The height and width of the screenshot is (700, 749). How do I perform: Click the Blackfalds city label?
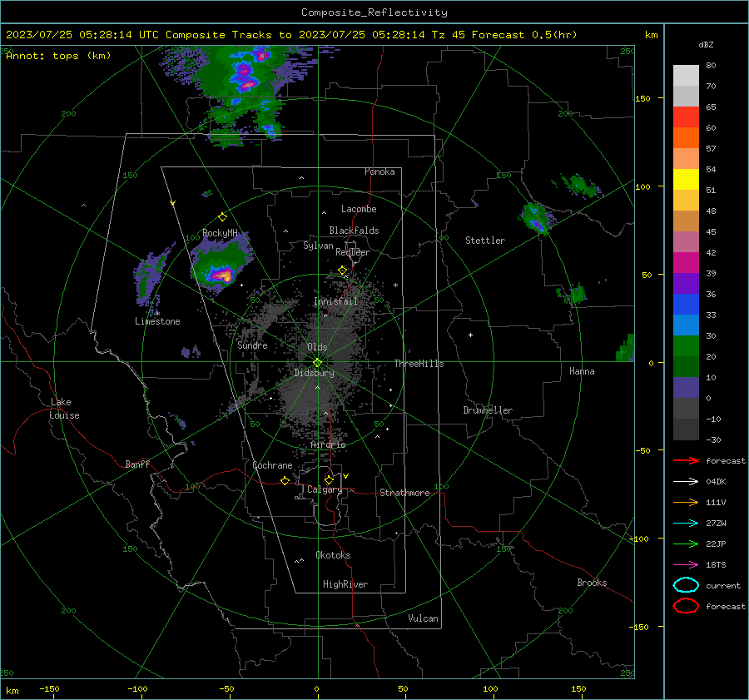coord(354,231)
